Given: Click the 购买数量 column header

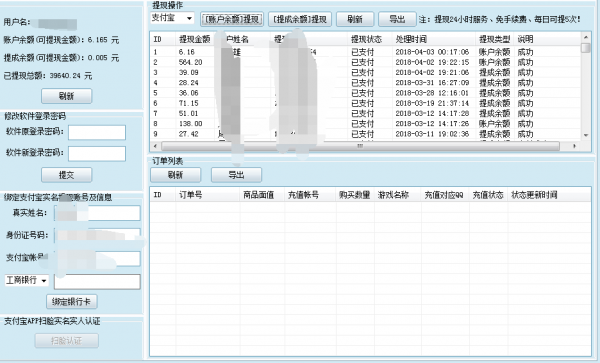Looking at the screenshot, I should [x=354, y=195].
